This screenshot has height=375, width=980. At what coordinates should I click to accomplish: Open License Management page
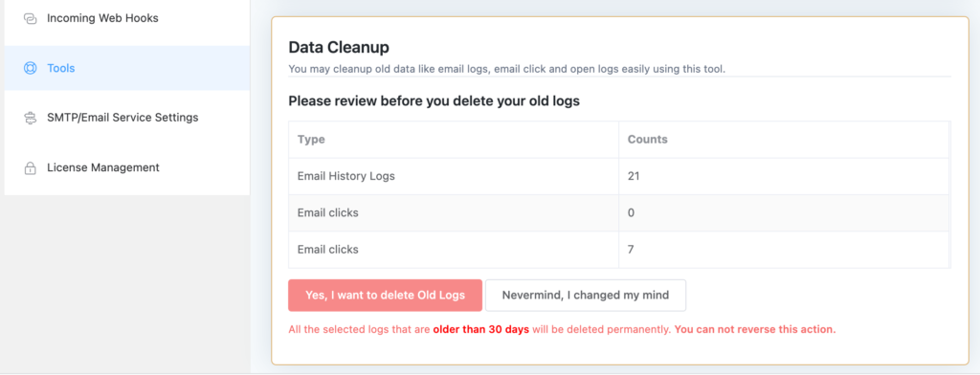click(x=127, y=167)
